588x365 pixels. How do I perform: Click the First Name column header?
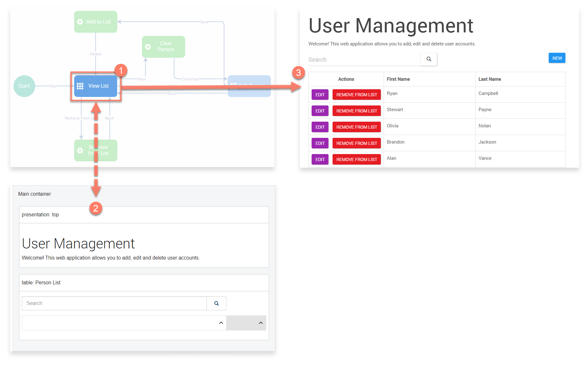coord(398,79)
